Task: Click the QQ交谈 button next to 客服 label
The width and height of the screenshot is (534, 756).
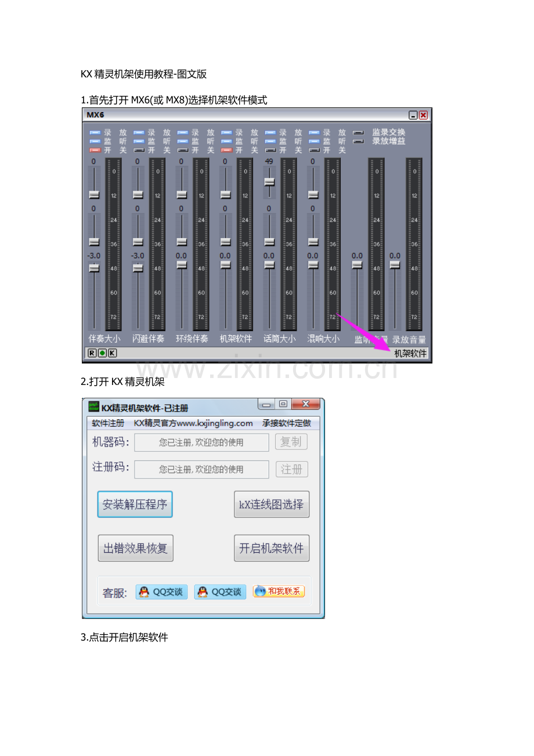Action: [x=161, y=592]
